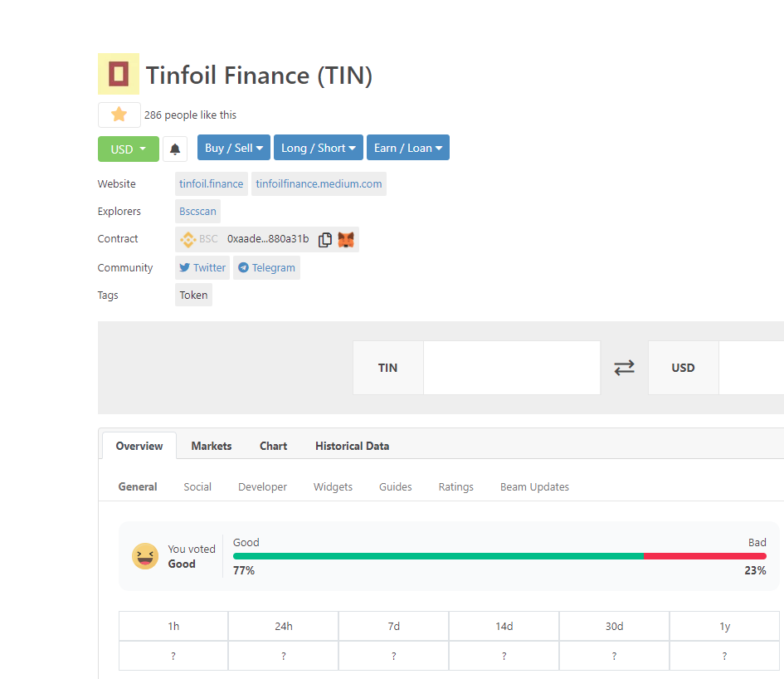
Task: Open tinfoilfinance.medium.com link
Action: tap(319, 183)
